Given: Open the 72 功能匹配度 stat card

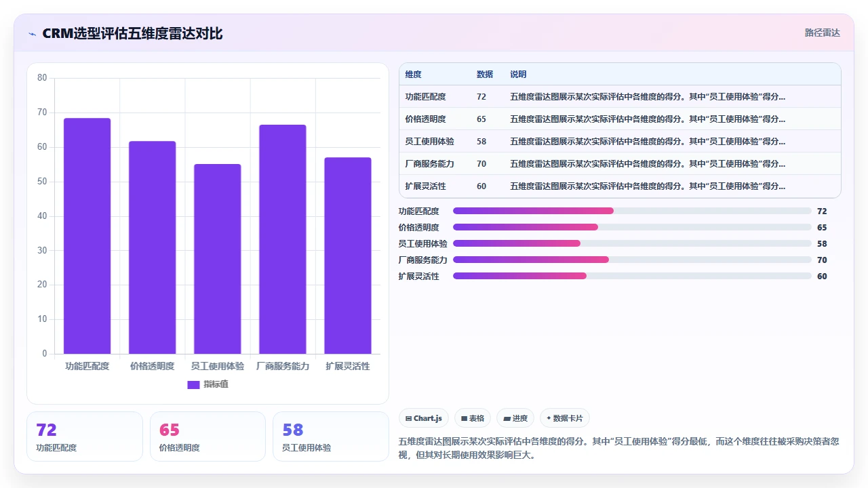Looking at the screenshot, I should click(85, 436).
